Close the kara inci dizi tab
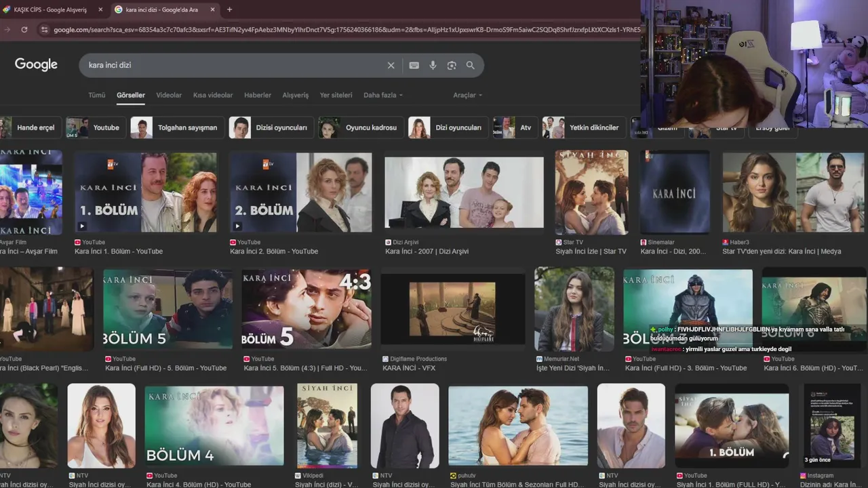868x488 pixels. 212,9
